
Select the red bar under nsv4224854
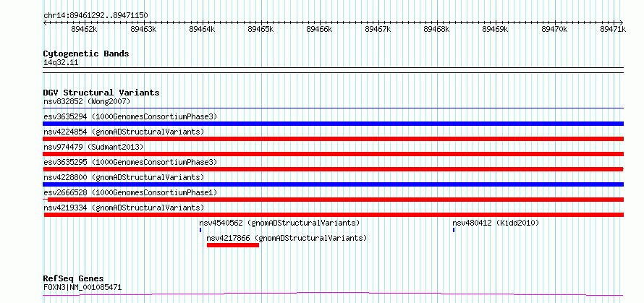(x=333, y=139)
